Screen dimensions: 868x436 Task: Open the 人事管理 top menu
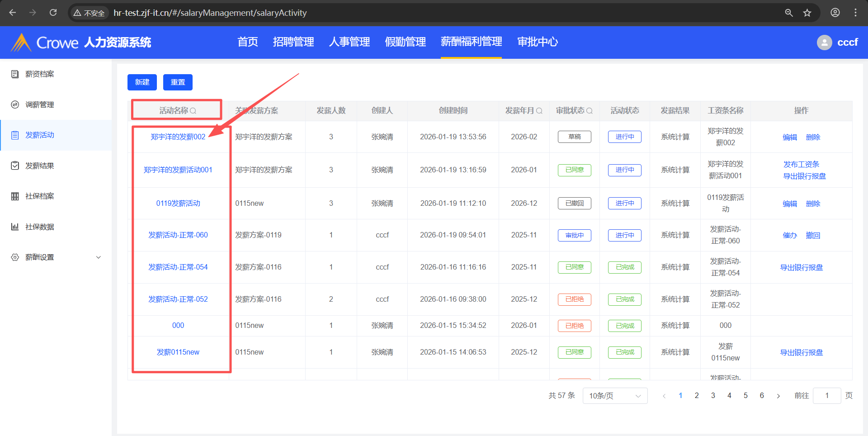349,42
